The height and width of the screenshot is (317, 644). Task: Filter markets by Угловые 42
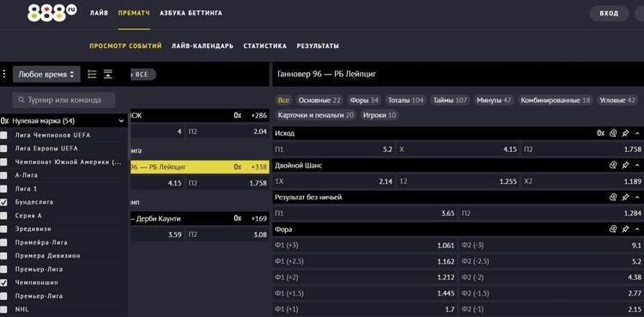pyautogui.click(x=617, y=101)
